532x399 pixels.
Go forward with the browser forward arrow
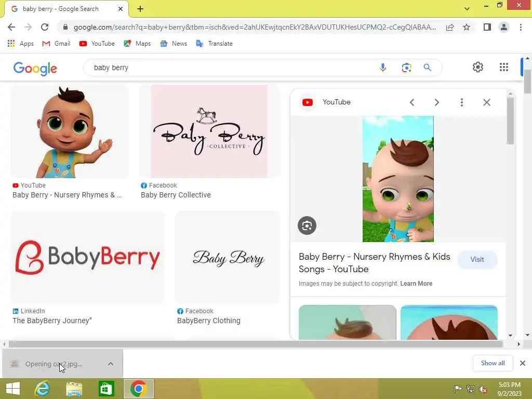pyautogui.click(x=28, y=27)
